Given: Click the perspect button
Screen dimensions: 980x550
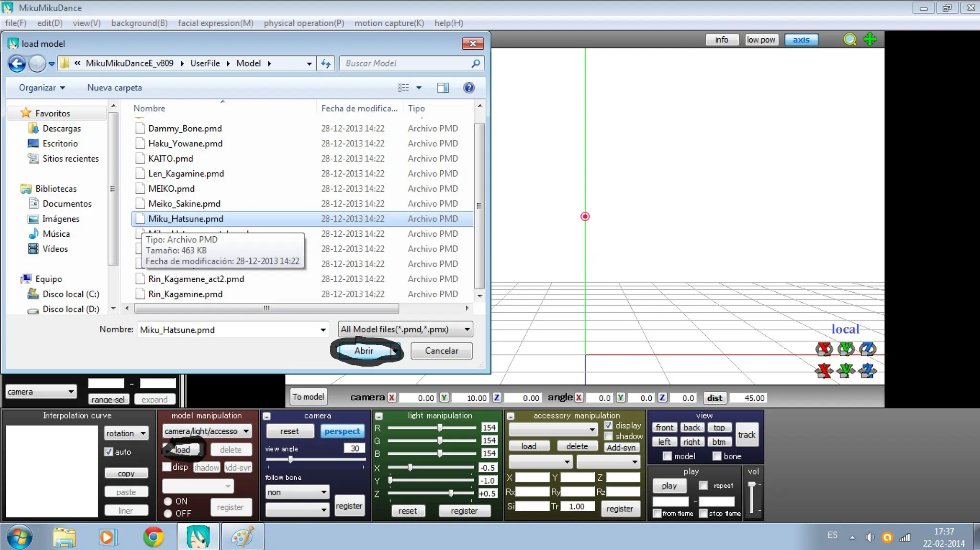Looking at the screenshot, I should (x=342, y=431).
